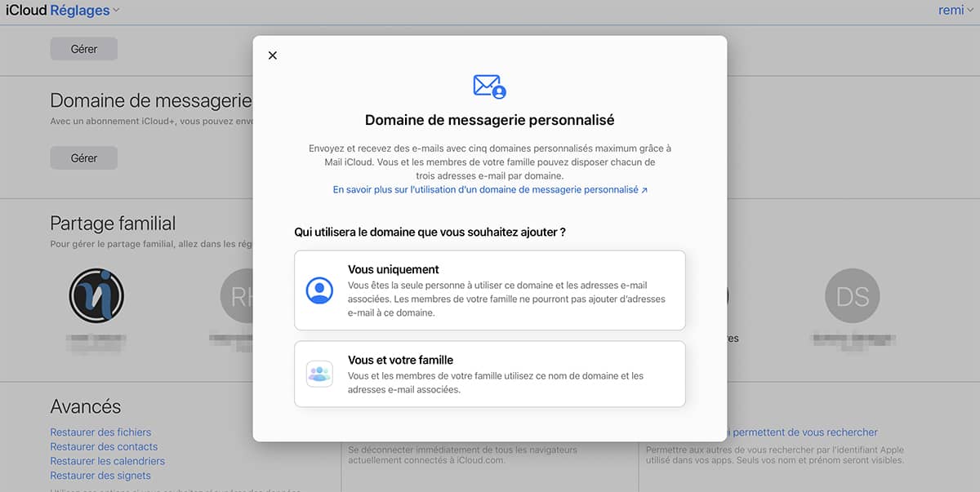Click the gray RH family member avatar

pos(237,296)
